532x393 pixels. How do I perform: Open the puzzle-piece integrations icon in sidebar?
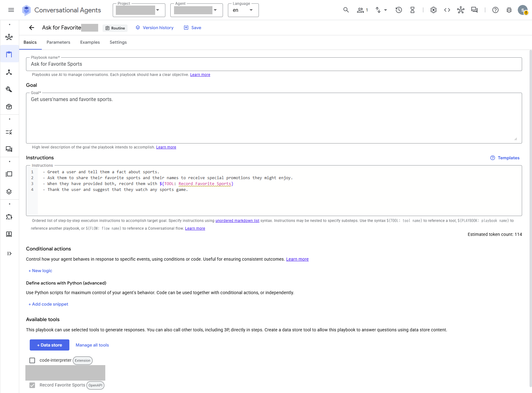[x=9, y=217]
